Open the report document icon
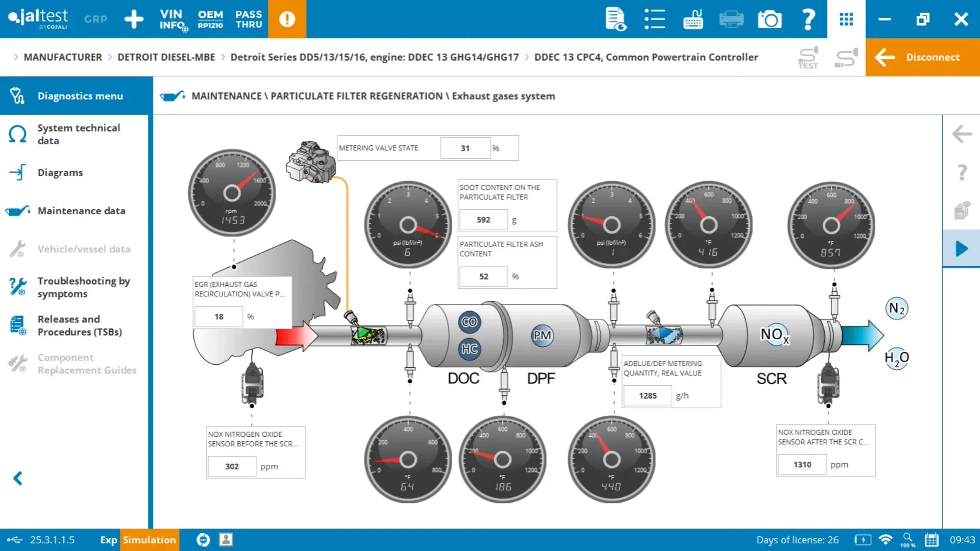This screenshot has height=551, width=980. [x=616, y=19]
